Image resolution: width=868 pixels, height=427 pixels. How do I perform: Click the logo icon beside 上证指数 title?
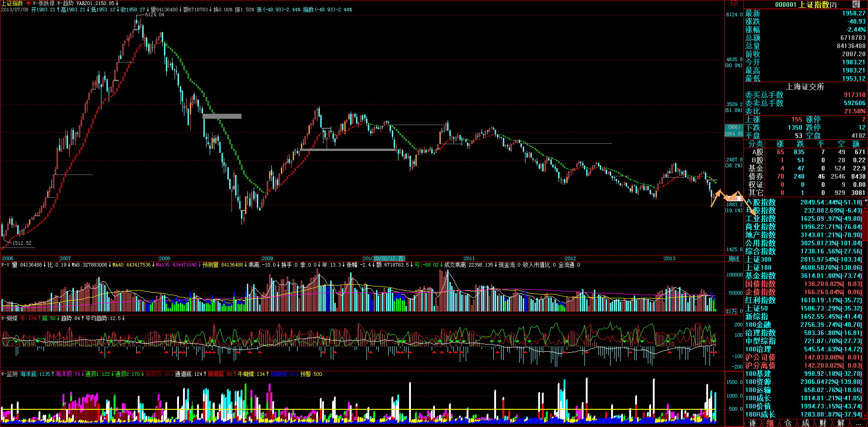point(856,4)
